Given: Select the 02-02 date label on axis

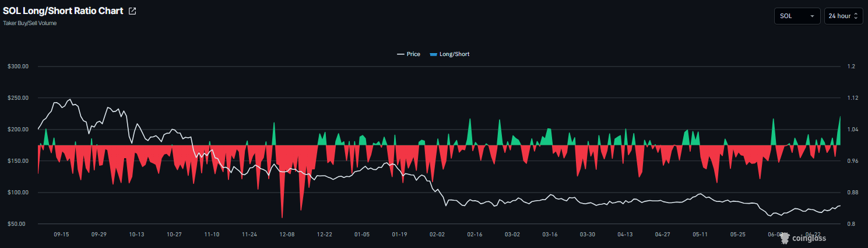Looking at the screenshot, I should (437, 234).
